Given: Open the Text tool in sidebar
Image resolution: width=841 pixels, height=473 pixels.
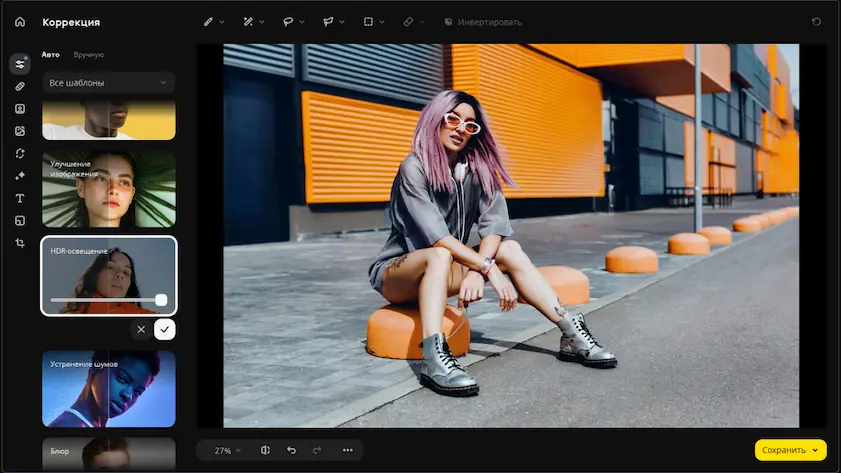Looking at the screenshot, I should tap(20, 198).
